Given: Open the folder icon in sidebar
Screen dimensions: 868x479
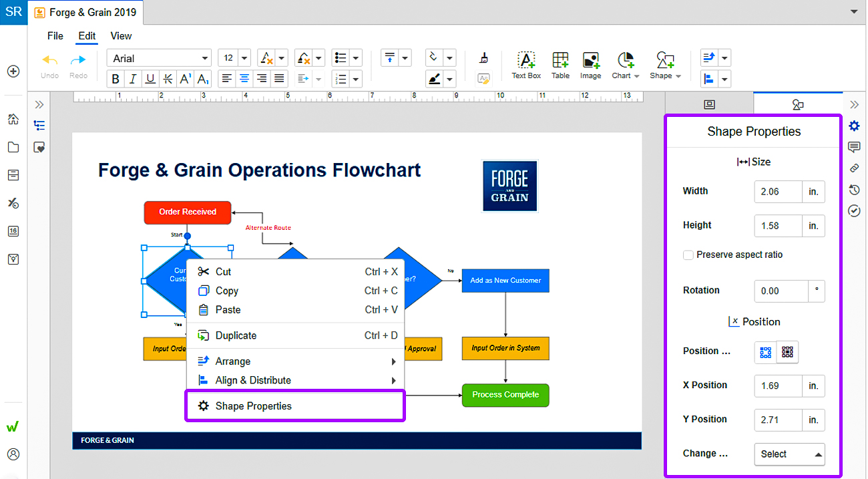Looking at the screenshot, I should [x=13, y=147].
